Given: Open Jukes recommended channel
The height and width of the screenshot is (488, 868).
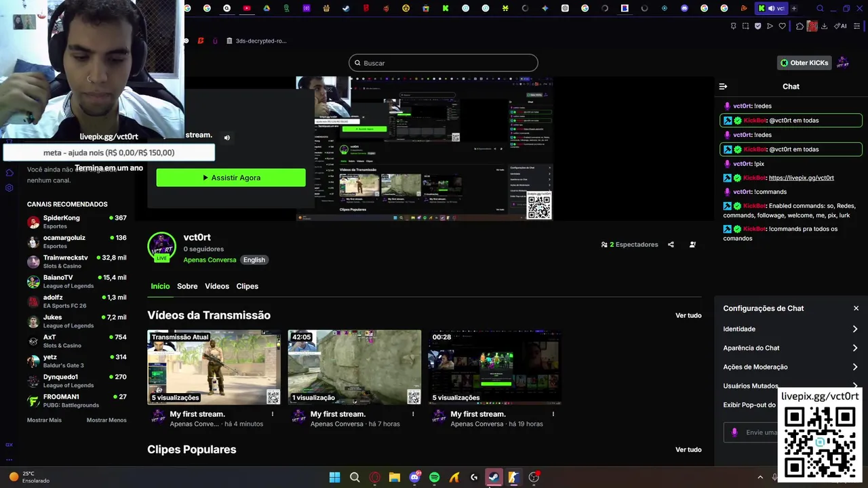Looking at the screenshot, I should (77, 321).
